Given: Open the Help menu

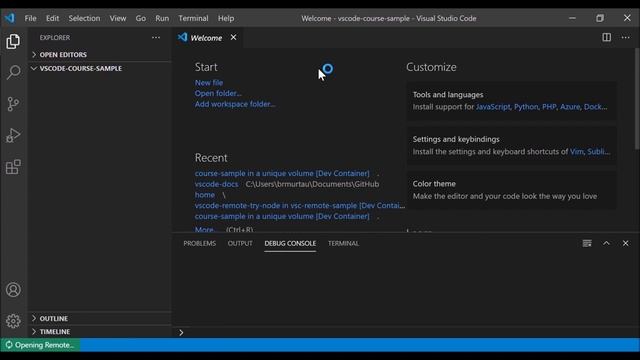Looking at the screenshot, I should (x=226, y=18).
